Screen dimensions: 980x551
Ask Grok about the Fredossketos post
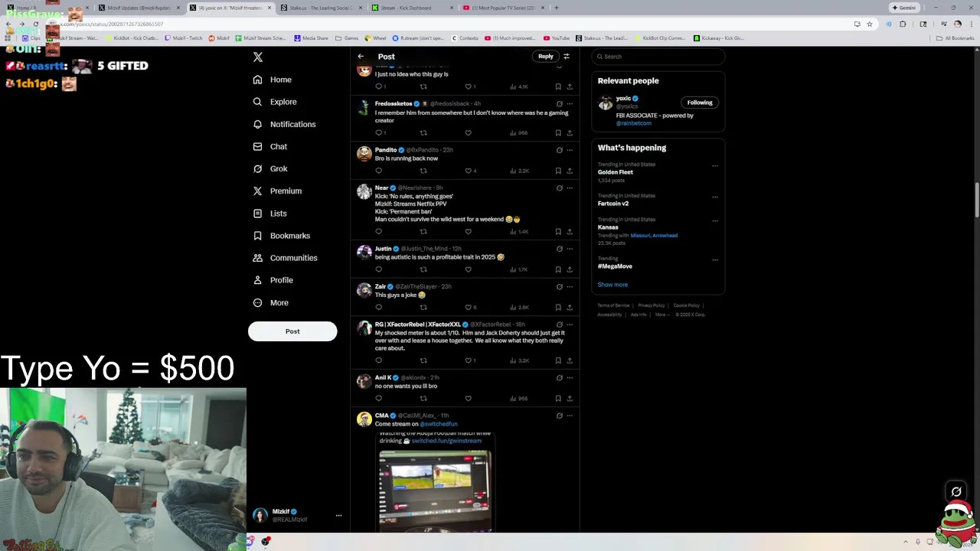click(x=559, y=104)
